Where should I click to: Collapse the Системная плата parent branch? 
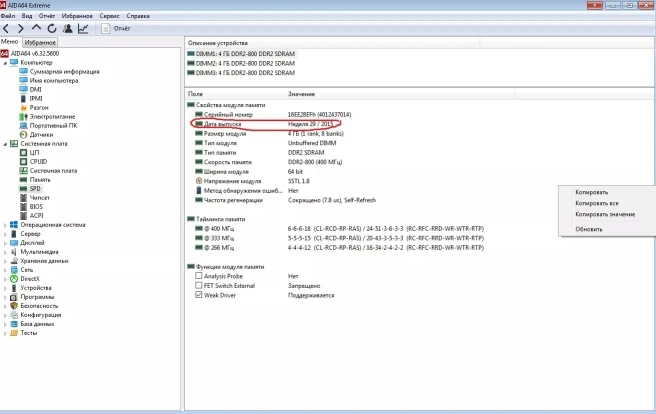[5, 144]
